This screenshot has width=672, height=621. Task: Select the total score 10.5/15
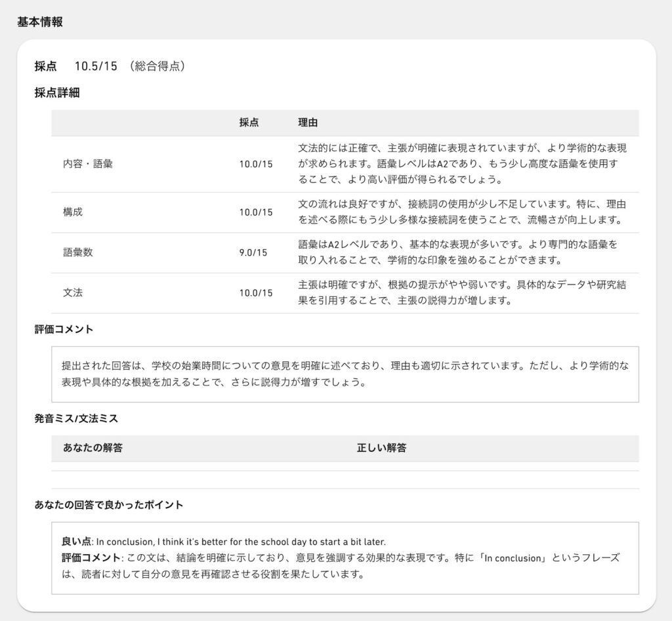point(94,66)
